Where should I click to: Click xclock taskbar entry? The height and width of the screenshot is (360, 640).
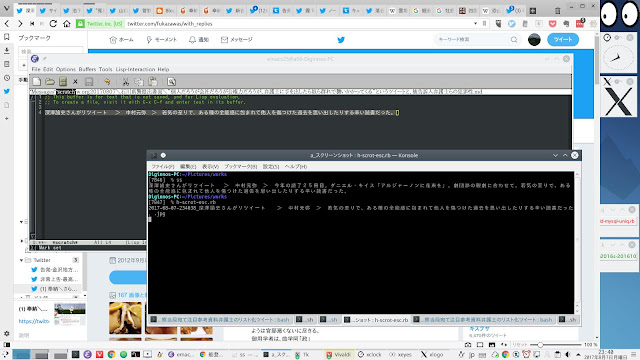(369, 354)
